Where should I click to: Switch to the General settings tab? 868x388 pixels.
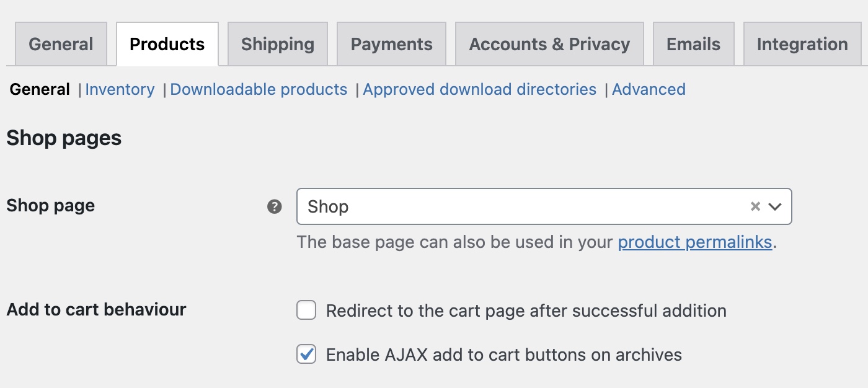(61, 44)
